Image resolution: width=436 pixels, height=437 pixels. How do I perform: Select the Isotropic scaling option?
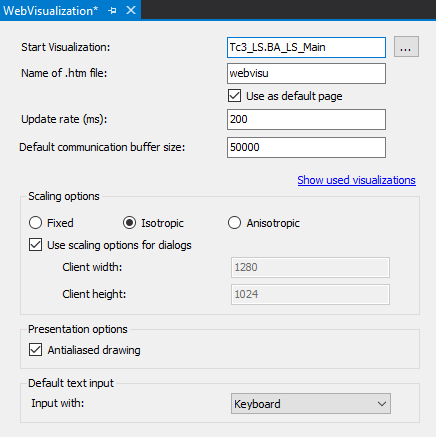129,223
